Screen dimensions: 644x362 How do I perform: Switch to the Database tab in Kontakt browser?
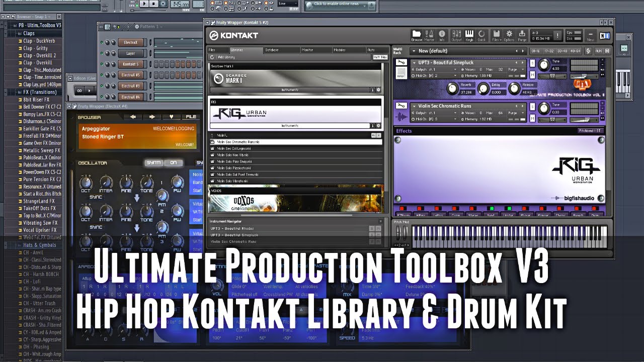click(281, 50)
